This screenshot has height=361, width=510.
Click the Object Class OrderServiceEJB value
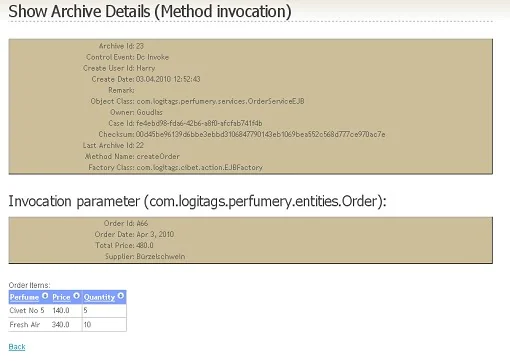tap(220, 101)
